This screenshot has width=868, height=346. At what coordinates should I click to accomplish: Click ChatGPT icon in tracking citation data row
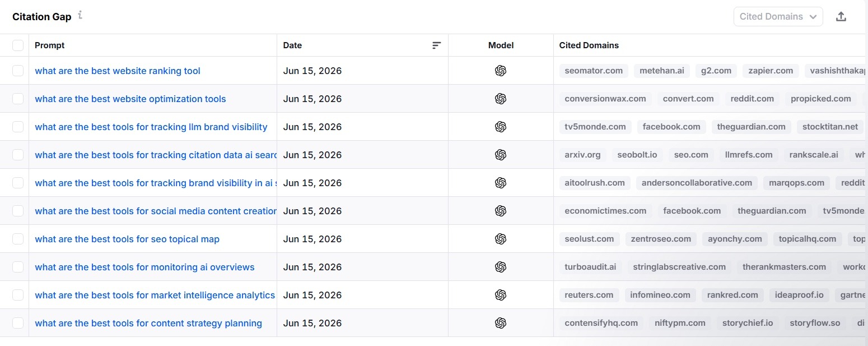coord(501,155)
